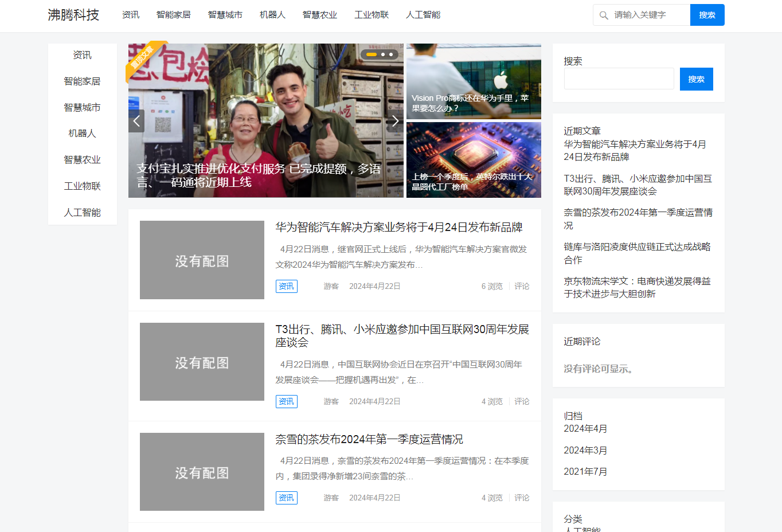Open the 沸腾科技 site logo

point(73,15)
